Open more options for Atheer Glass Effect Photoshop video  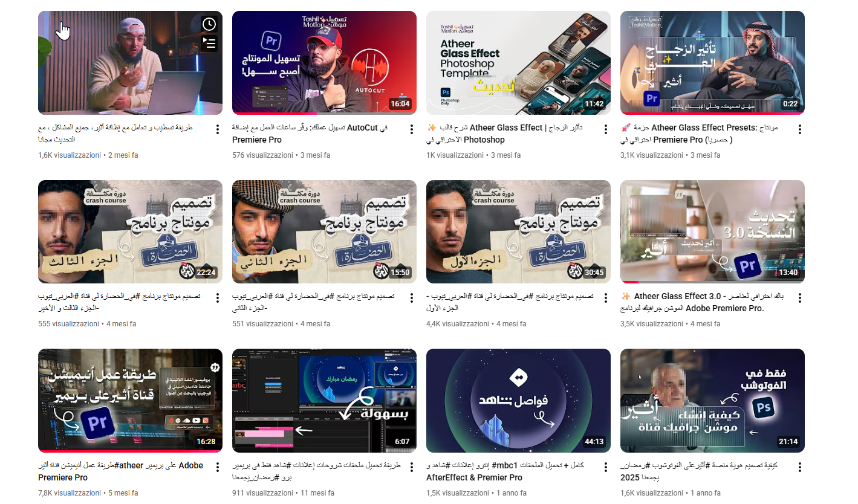605,129
